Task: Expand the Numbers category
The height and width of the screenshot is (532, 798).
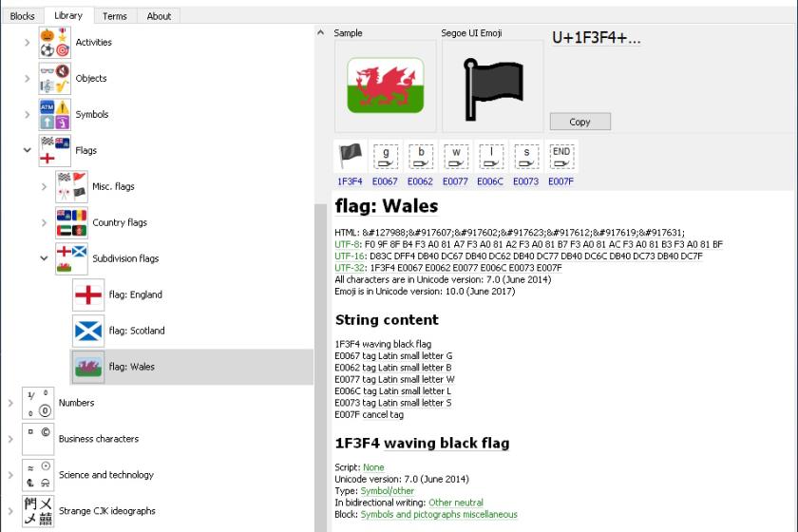Action: (10, 403)
